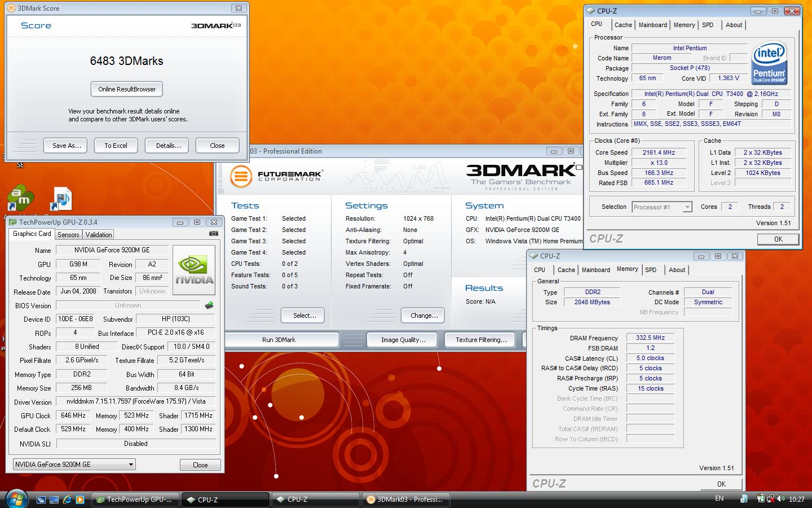Switch to the Validation tab in GPU-Z

tap(99, 235)
